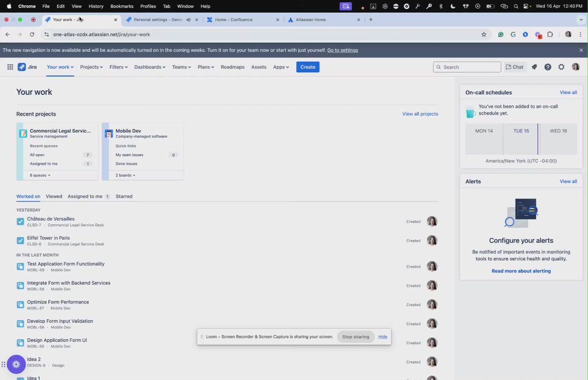Reload the page in Chrome
The height and width of the screenshot is (380, 588).
click(32, 34)
